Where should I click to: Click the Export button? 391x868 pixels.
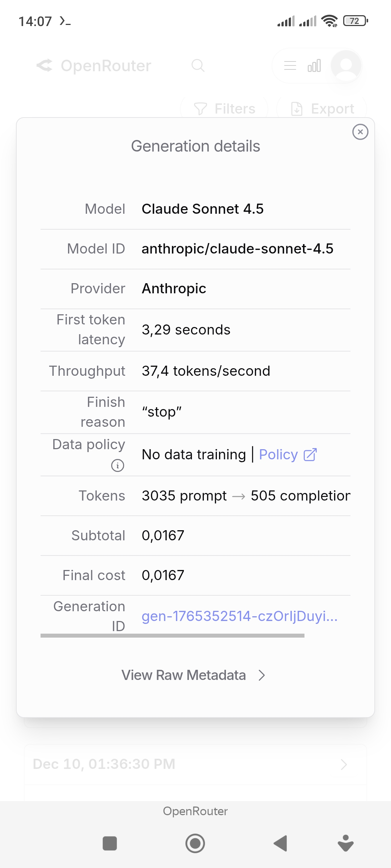(322, 109)
